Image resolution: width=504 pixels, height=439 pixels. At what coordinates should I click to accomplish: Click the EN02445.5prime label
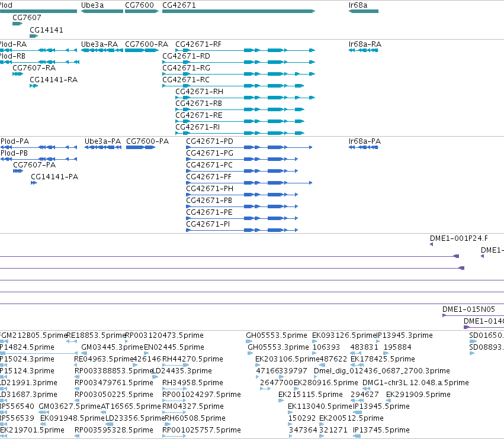click(x=174, y=347)
